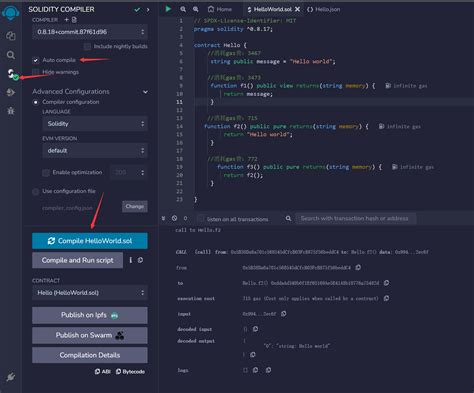This screenshot has height=393, width=474.
Task: Check the Enable optimization checkbox
Action: click(46, 173)
